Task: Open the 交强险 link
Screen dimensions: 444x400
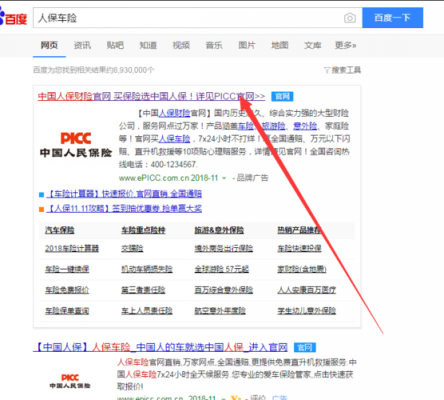Action: pyautogui.click(x=132, y=249)
